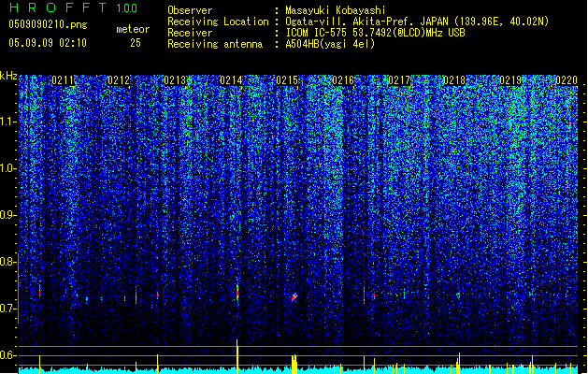The image size is (588, 374).
Task: Click the 0213 time marker
Action: 175,80
